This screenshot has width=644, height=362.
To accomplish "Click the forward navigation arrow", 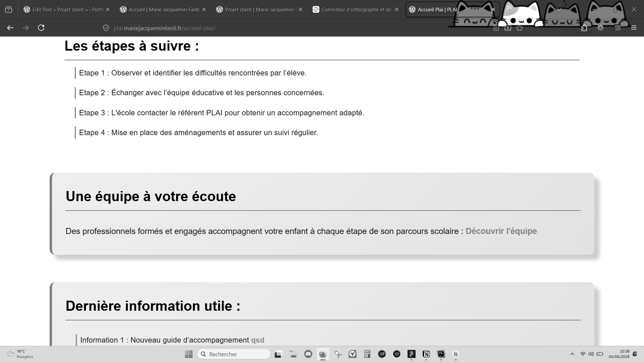I will 25,28.
